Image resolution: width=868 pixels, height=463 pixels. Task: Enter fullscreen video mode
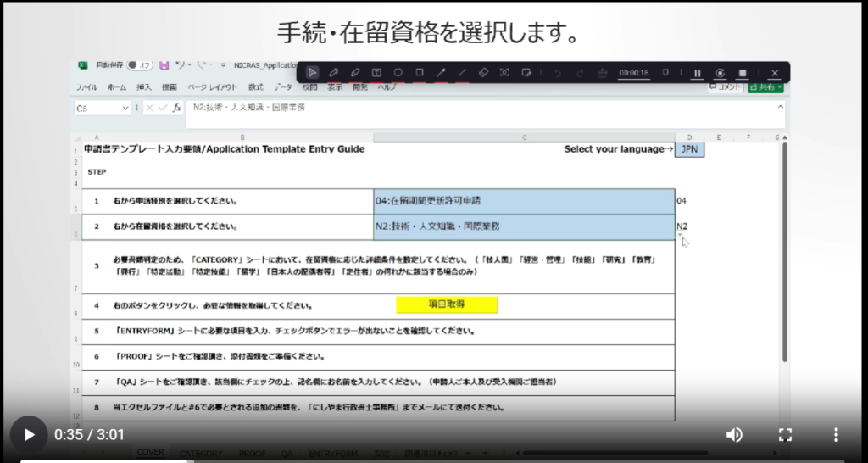click(785, 435)
